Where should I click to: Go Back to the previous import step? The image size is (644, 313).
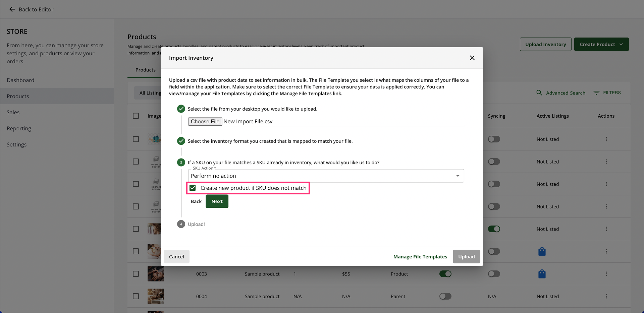[196, 201]
